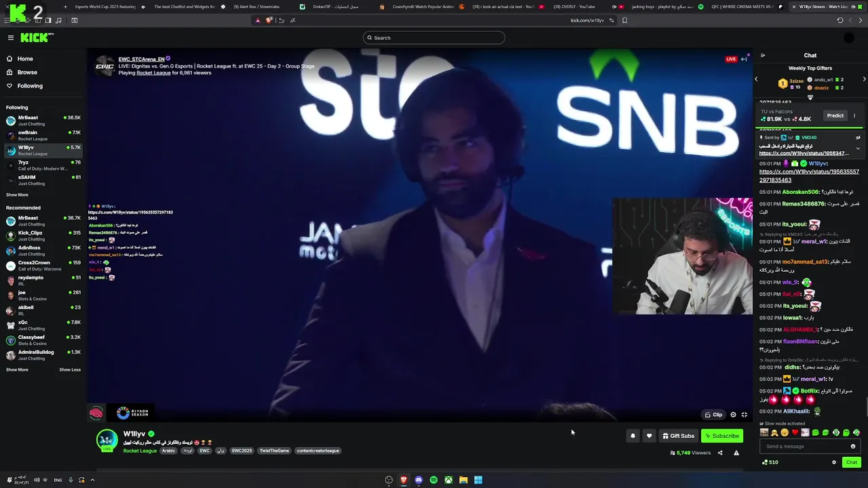Click the bell notification icon beside Gift Subs
The width and height of the screenshot is (868, 488).
[633, 436]
